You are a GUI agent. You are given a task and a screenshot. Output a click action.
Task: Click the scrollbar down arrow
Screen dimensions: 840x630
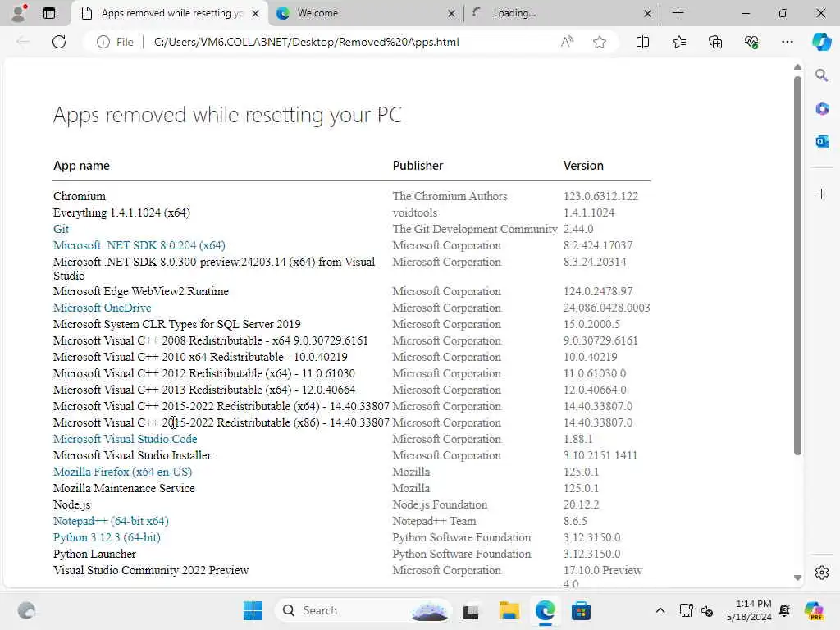(x=797, y=577)
